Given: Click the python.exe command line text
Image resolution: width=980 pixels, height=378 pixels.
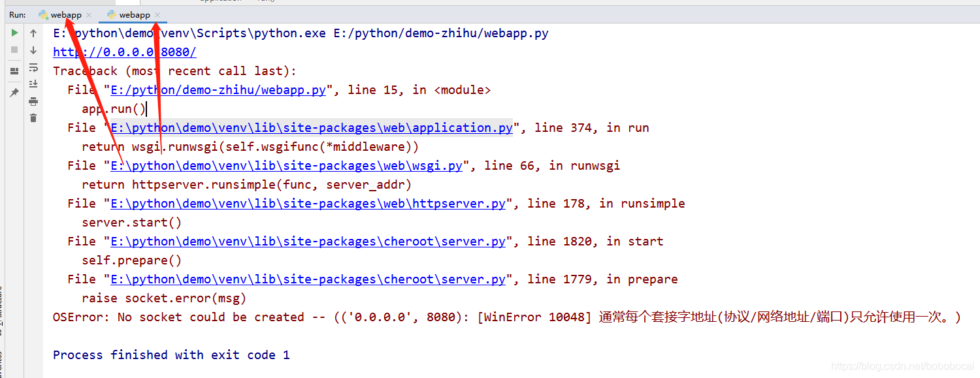Looking at the screenshot, I should click(x=301, y=33).
